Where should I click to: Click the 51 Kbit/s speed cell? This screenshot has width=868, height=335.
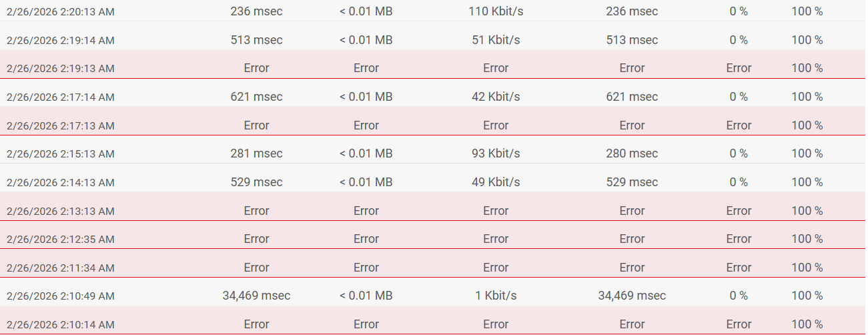coord(496,40)
